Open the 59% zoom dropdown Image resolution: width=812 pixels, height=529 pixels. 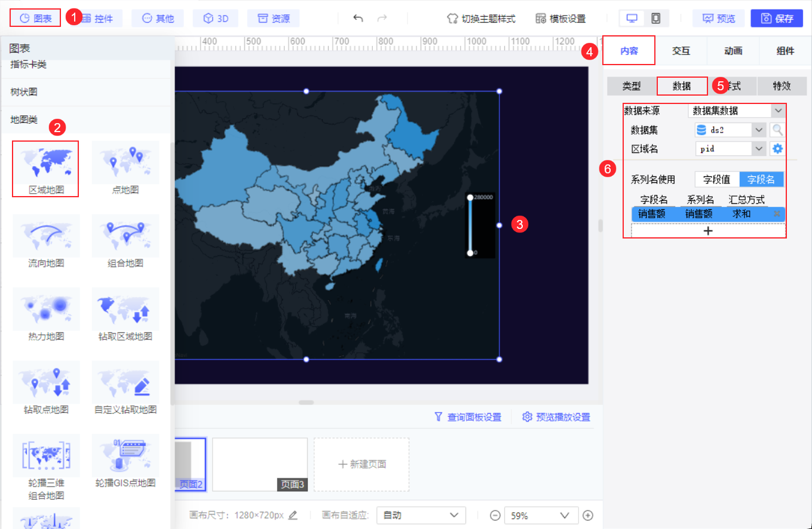[x=541, y=515]
